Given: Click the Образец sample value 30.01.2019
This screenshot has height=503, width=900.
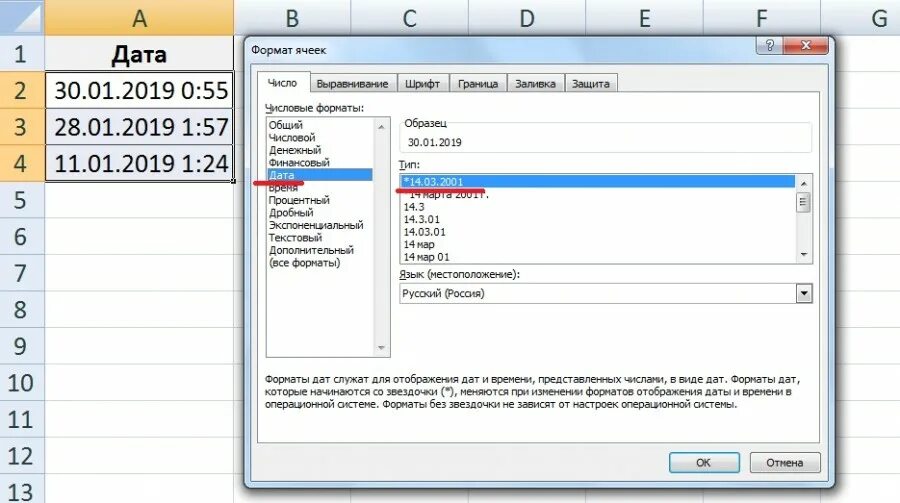Looking at the screenshot, I should coord(435,142).
